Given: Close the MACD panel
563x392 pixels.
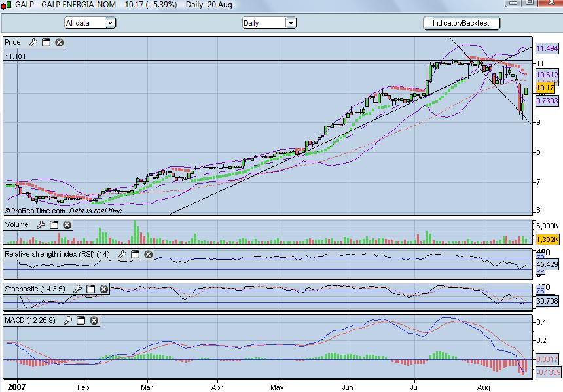Looking at the screenshot, I should point(94,320).
